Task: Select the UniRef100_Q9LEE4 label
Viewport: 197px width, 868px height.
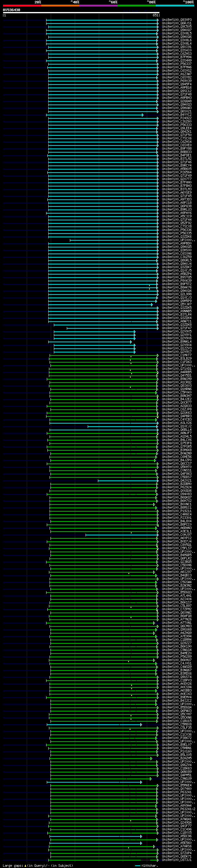Action: pyautogui.click(x=176, y=128)
